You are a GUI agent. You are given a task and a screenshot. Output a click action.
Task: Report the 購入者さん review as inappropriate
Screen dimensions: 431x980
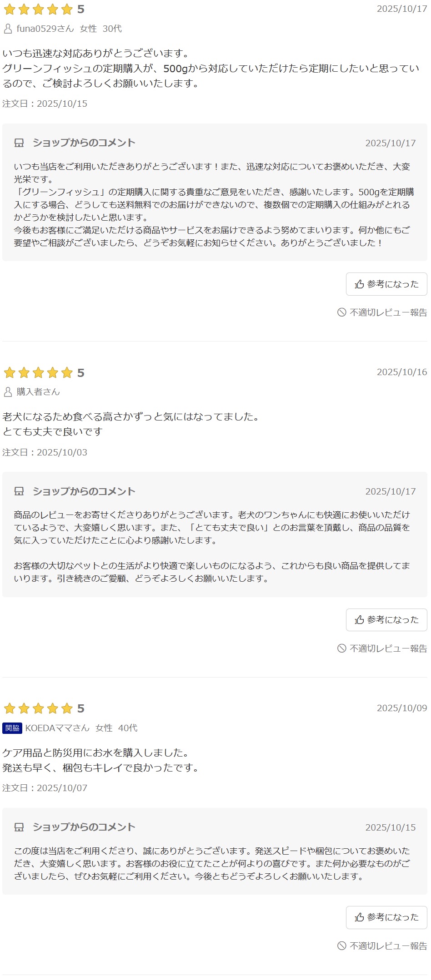(x=382, y=648)
